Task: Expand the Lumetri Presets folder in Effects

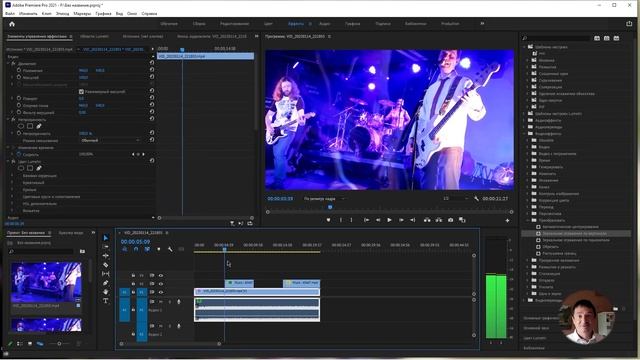Action: click(525, 113)
